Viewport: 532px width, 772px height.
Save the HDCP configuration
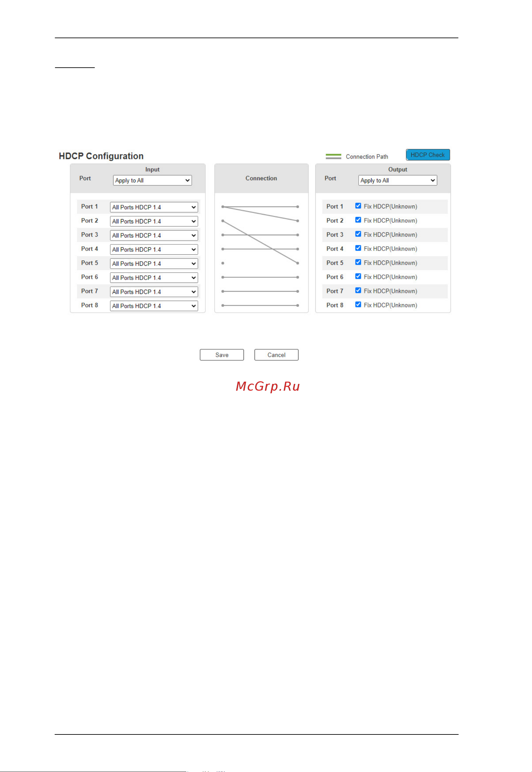[x=222, y=355]
